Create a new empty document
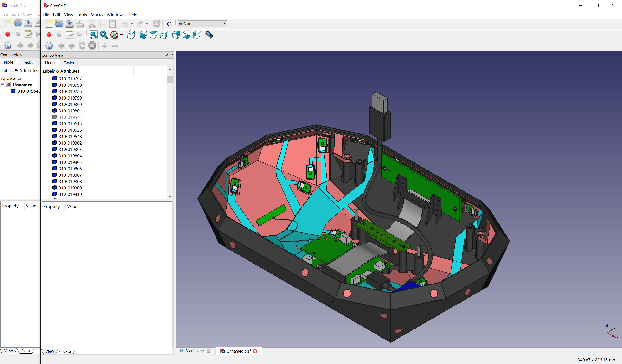Viewport: 622px width, 364px height. (x=49, y=23)
